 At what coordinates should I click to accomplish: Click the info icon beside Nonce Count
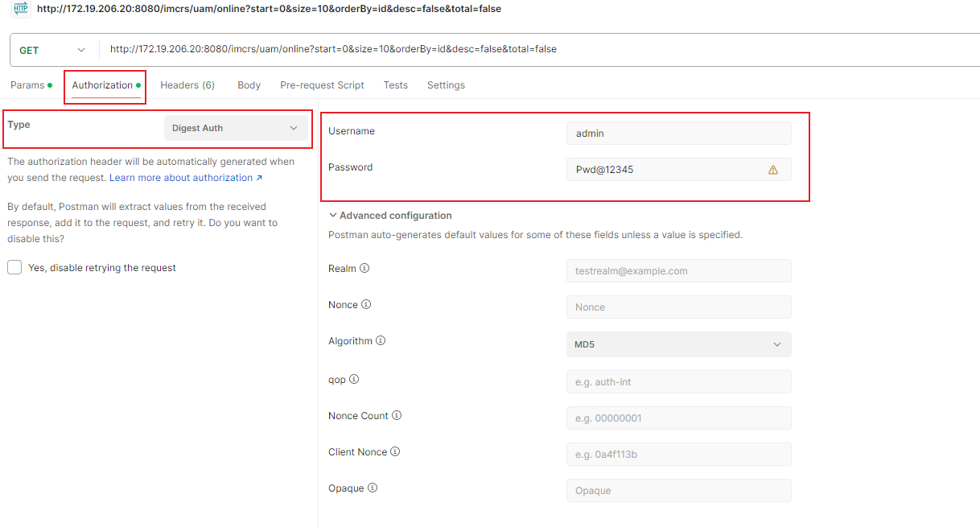(397, 415)
